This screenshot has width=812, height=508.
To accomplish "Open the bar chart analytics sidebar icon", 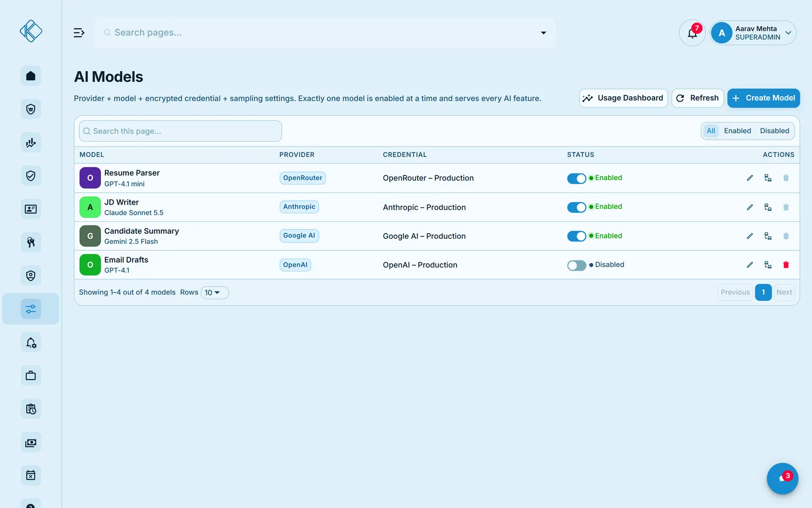I will point(31,143).
